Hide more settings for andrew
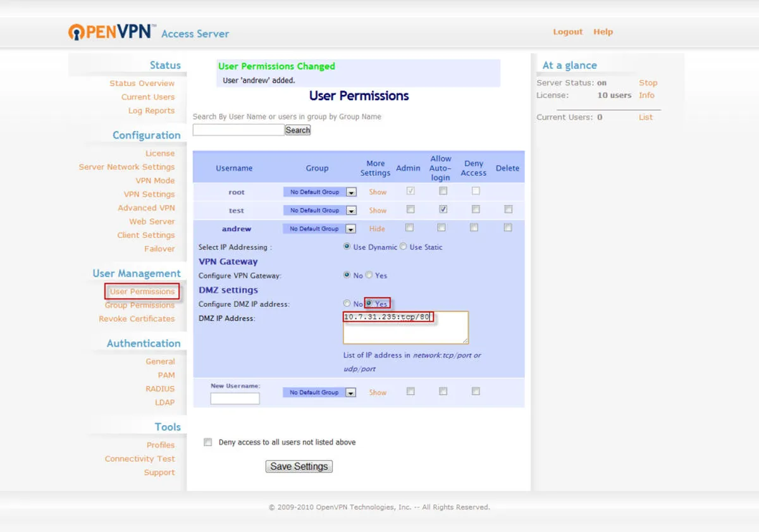The width and height of the screenshot is (759, 532). coord(377,229)
